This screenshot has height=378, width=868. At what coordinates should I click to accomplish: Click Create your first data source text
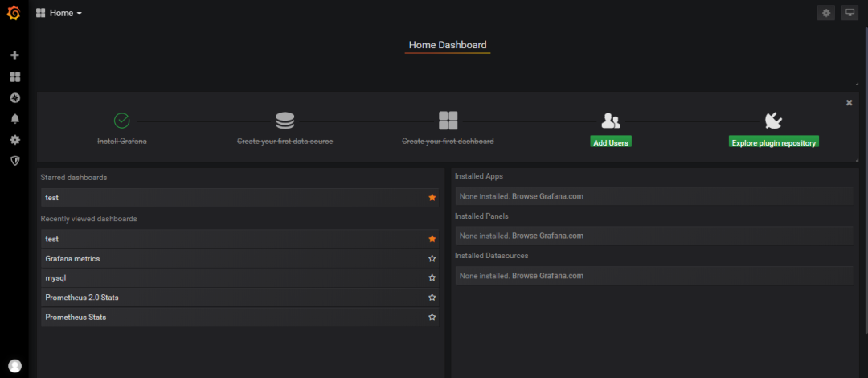pos(285,142)
